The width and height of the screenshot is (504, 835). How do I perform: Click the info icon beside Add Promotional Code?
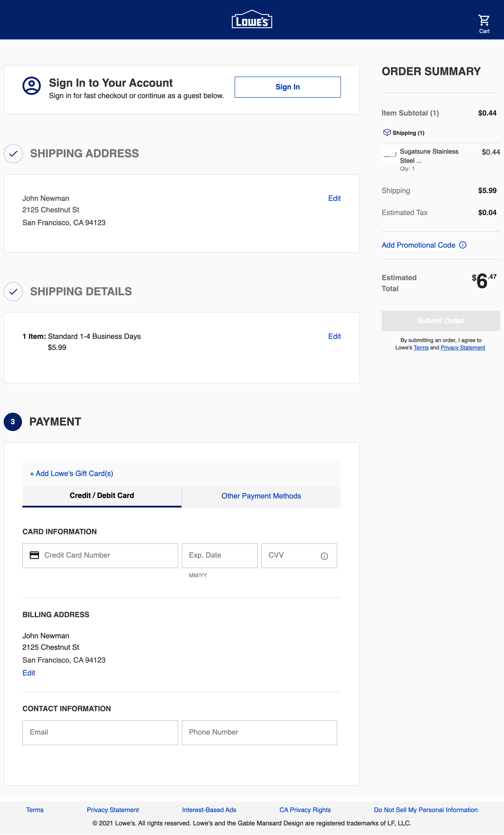tap(463, 245)
